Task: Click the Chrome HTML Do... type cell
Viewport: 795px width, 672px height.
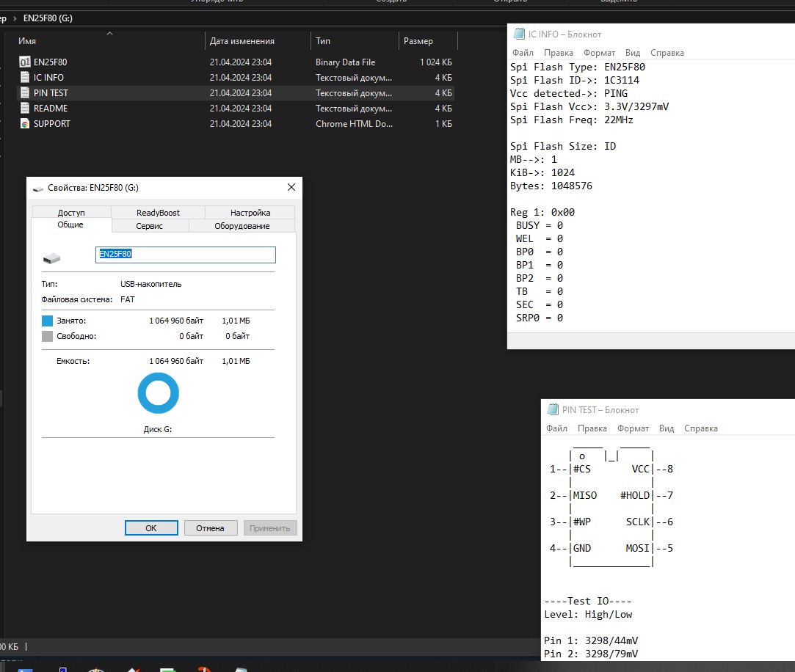Action: 354,124
